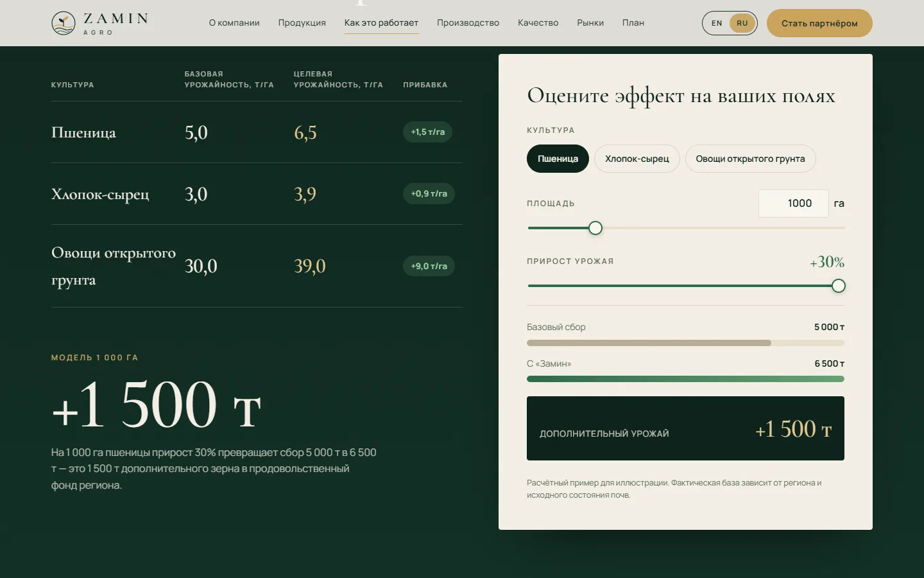Click the target yield value 6,5
Screen dimensions: 924x578
305,133
